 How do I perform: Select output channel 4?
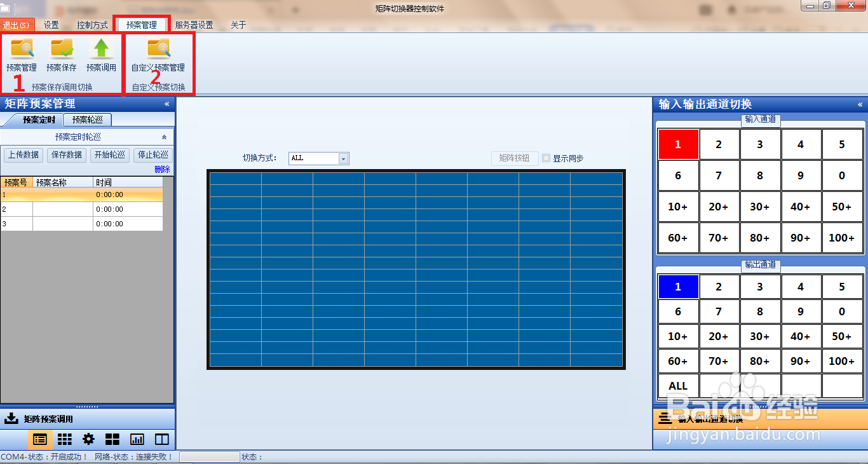coord(801,287)
